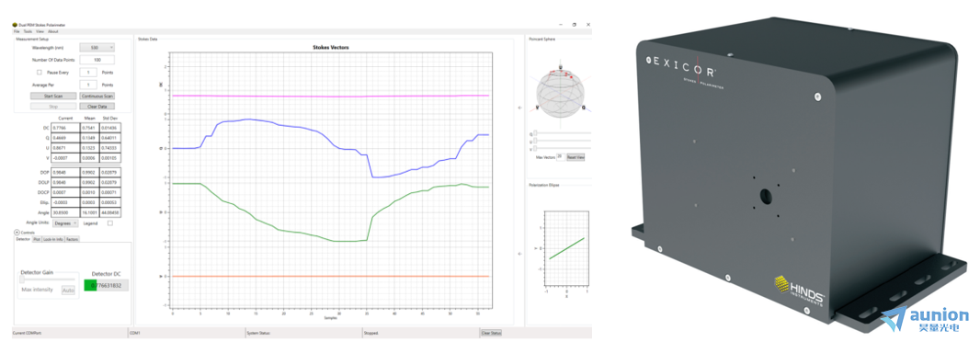Image resolution: width=980 pixels, height=342 pixels.
Task: Switch to the Plot tab
Action: click(x=37, y=239)
